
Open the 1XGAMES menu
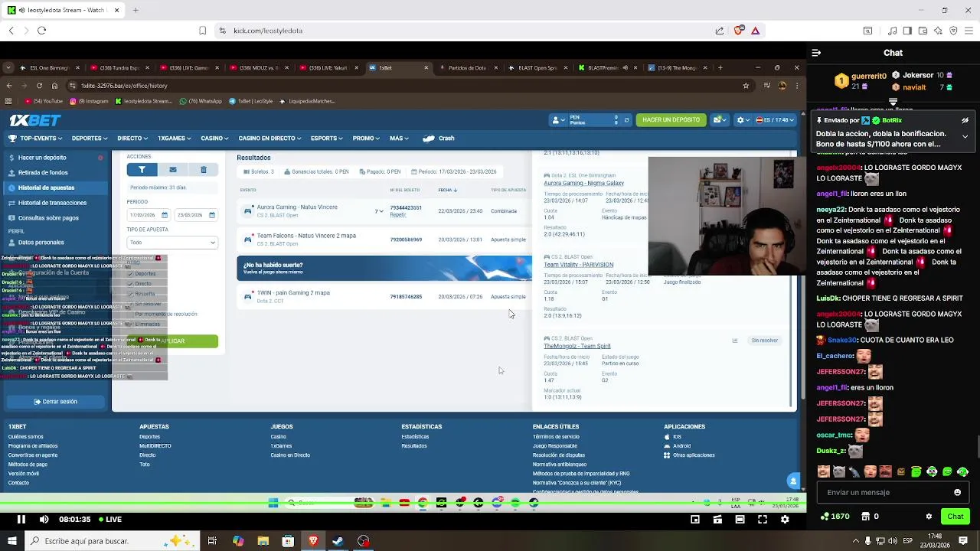coord(175,139)
